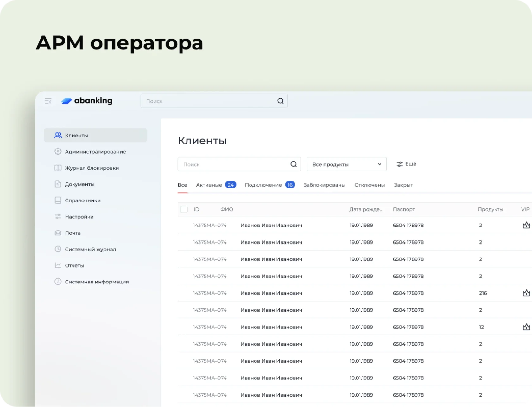
Task: Open Системная информация via its info icon
Action: point(58,282)
